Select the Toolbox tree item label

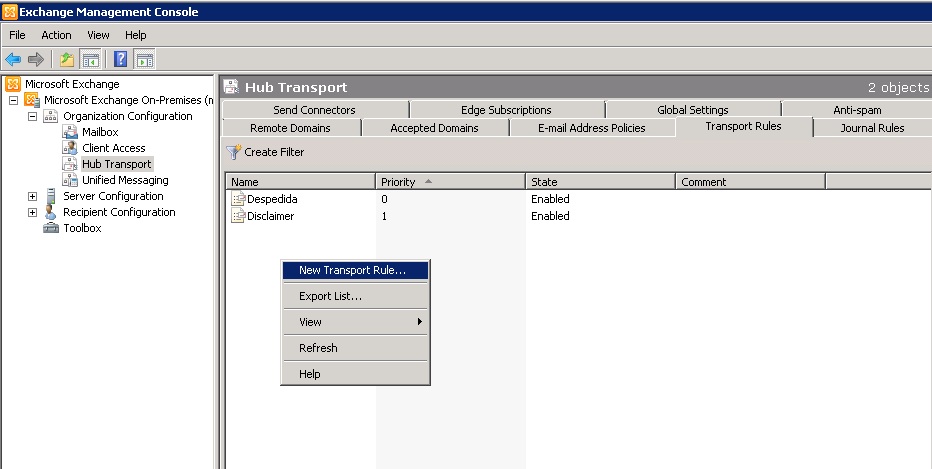[82, 228]
